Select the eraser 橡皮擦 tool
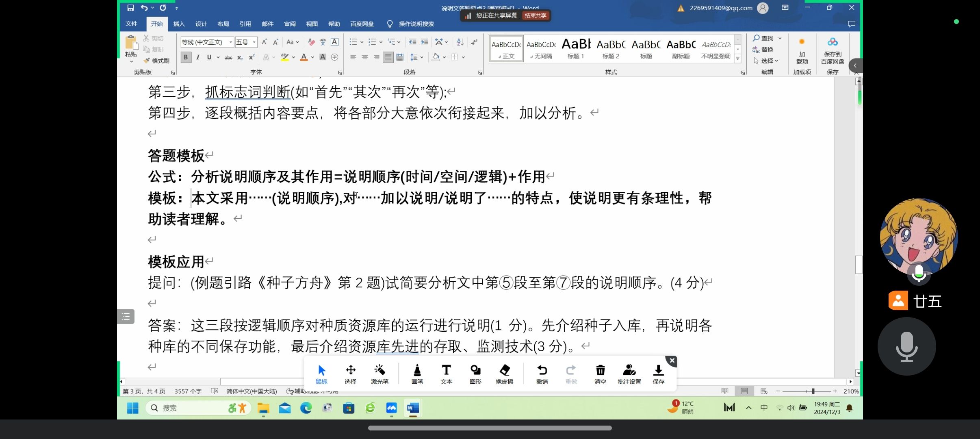 tap(504, 373)
